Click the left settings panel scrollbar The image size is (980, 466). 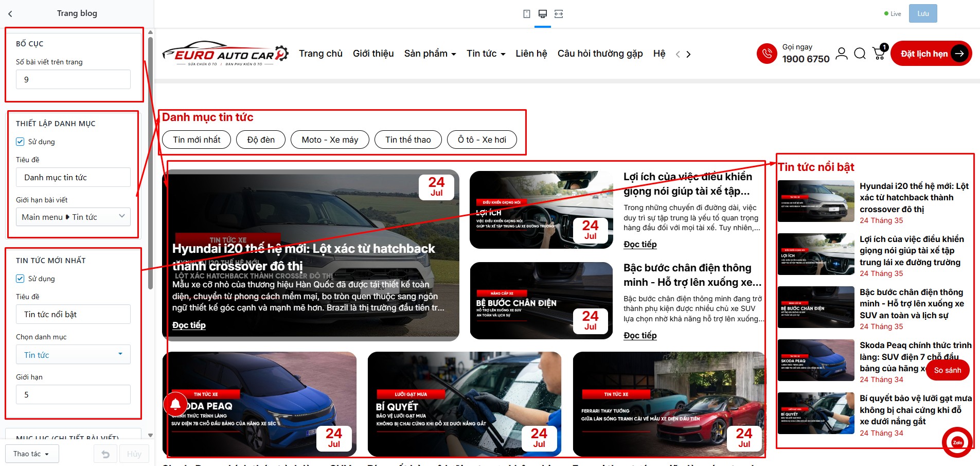150,163
